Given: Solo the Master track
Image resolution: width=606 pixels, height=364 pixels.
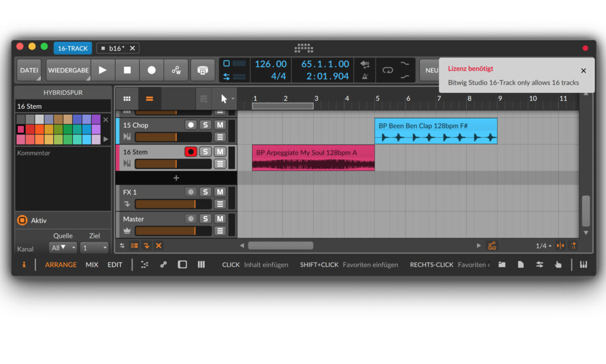Looking at the screenshot, I should coord(205,219).
